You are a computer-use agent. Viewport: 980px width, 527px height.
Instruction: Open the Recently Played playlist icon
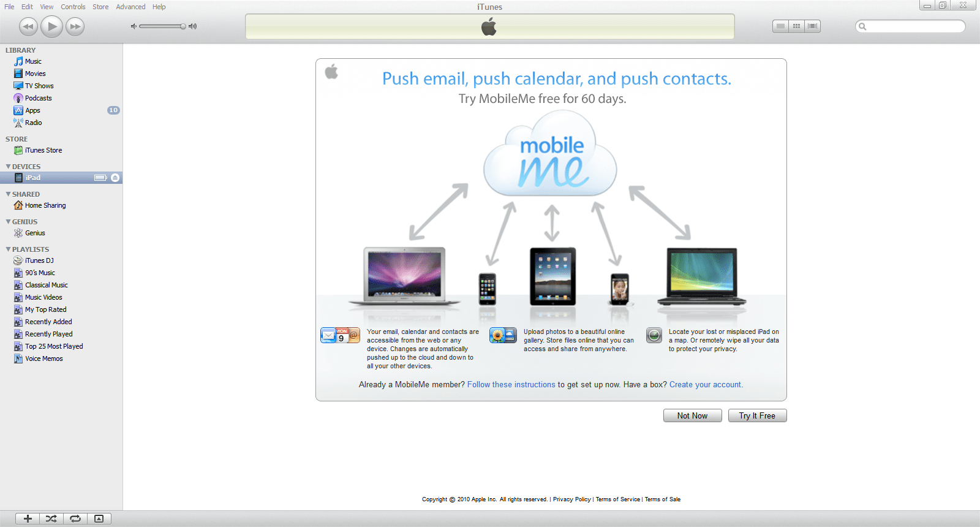pyautogui.click(x=18, y=334)
